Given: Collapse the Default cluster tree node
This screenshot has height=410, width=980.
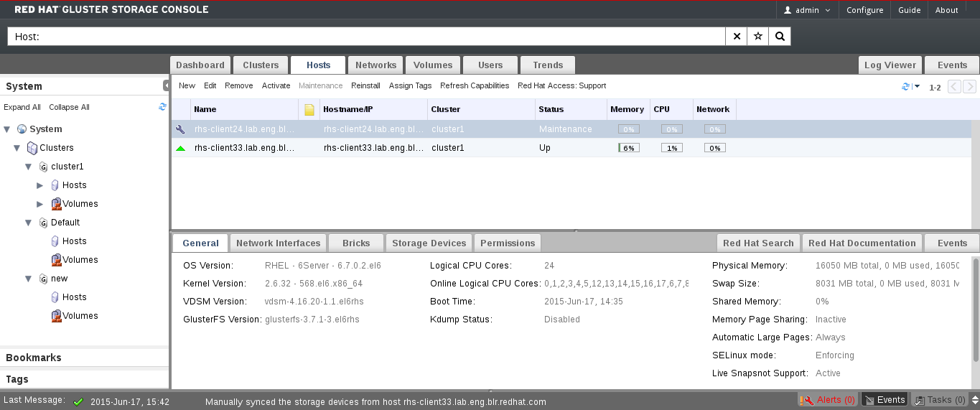Looking at the screenshot, I should [x=28, y=223].
